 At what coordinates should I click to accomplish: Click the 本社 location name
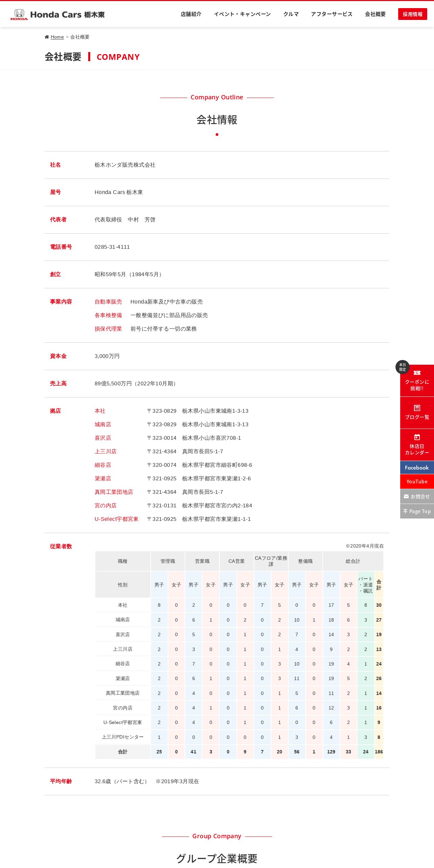(100, 411)
